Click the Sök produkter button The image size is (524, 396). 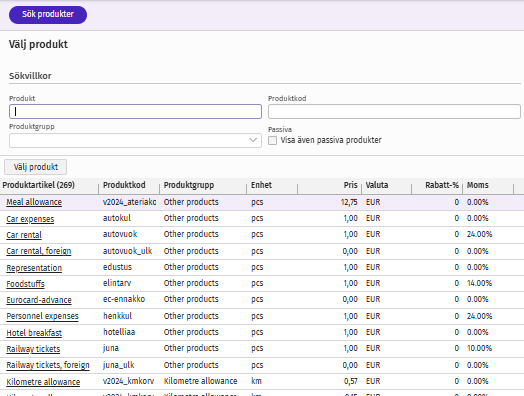coord(48,15)
